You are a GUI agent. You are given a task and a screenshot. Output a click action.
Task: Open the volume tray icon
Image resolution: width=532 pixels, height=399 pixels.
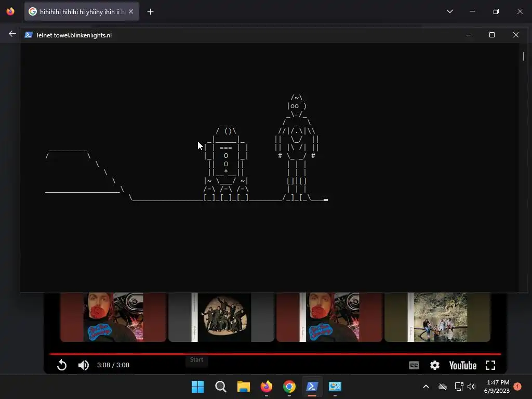tap(471, 387)
